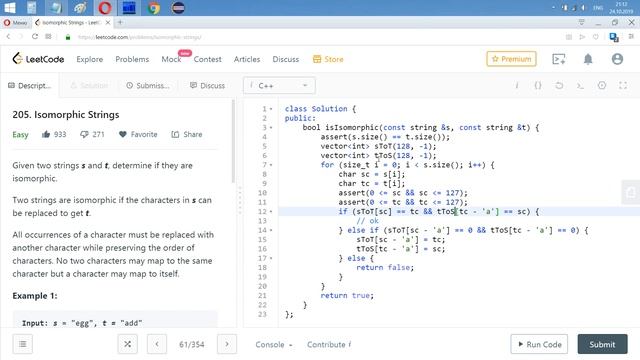Open Opera from the taskbar
This screenshot has width=640, height=360.
click(105, 8)
